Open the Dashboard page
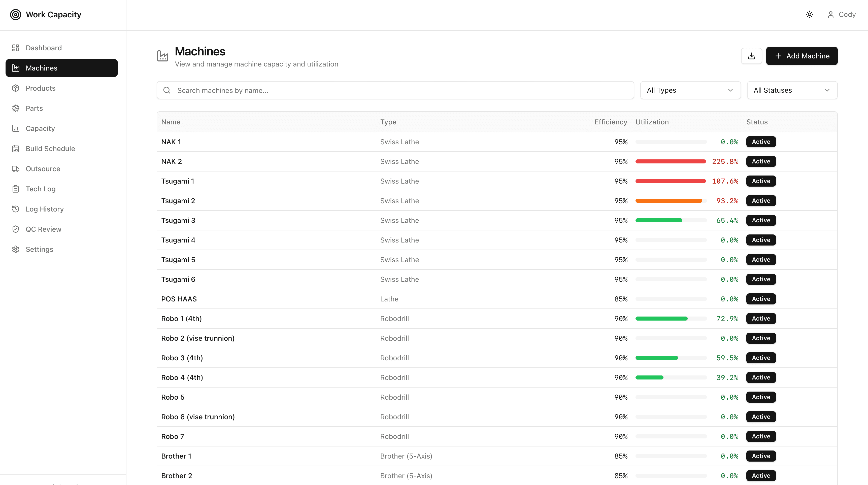868x485 pixels. click(x=62, y=48)
